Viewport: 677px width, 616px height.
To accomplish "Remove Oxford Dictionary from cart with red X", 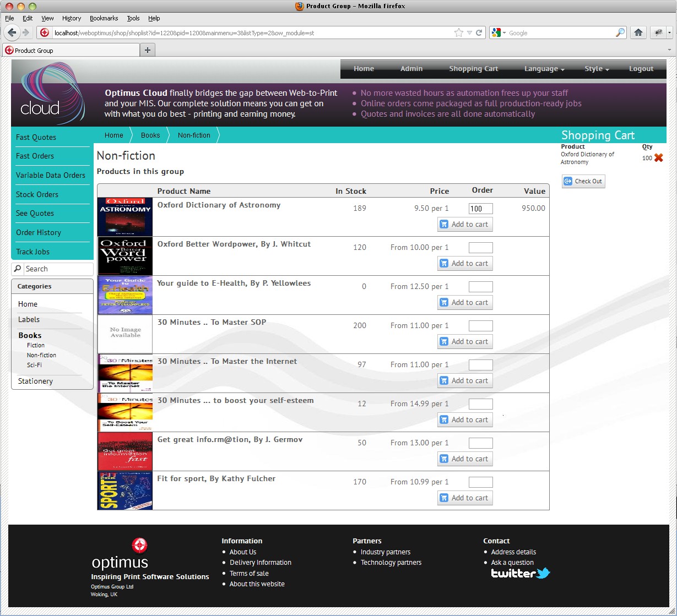I will click(x=659, y=158).
